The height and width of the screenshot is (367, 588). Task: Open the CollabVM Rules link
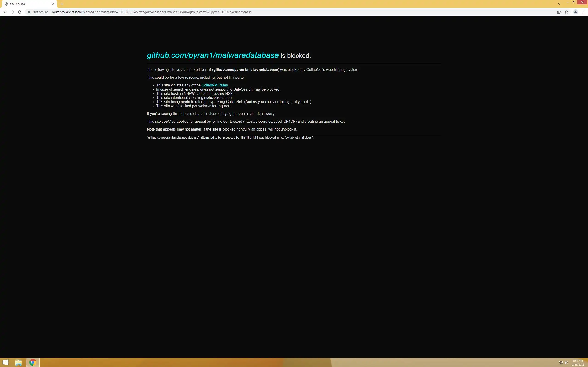(214, 85)
